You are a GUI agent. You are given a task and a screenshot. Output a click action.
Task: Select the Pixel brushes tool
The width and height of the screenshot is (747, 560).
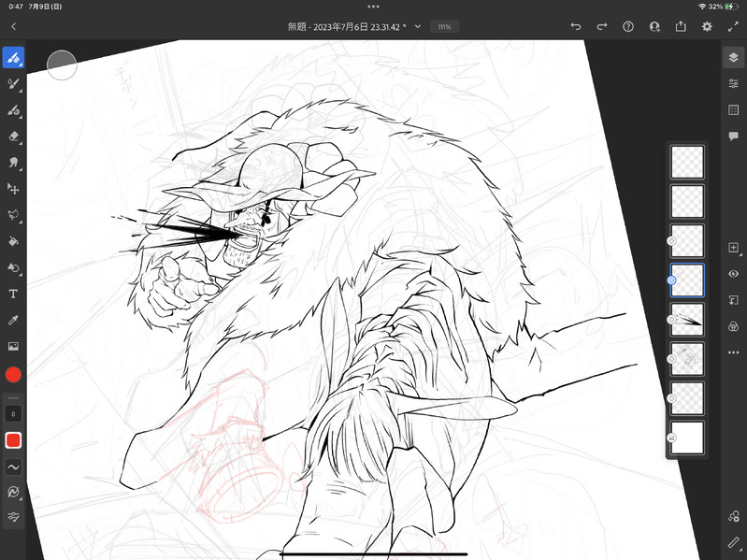pyautogui.click(x=13, y=58)
